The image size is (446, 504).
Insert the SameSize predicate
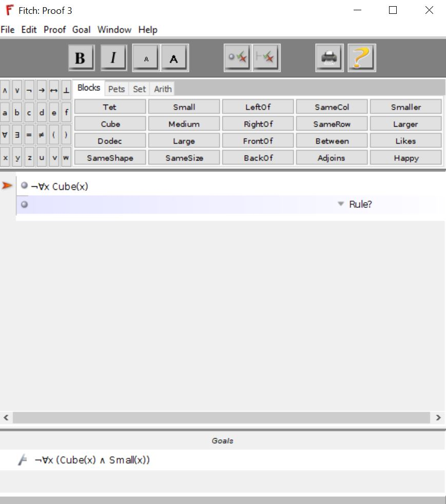pos(184,158)
